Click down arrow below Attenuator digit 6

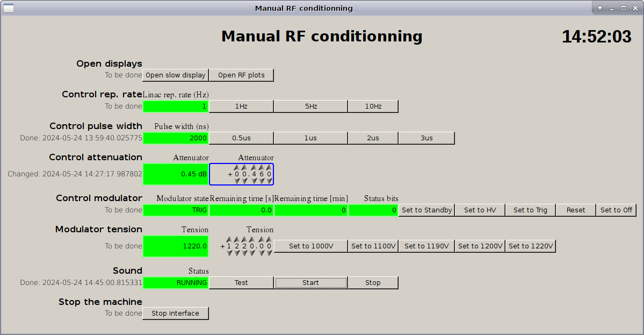pyautogui.click(x=261, y=181)
